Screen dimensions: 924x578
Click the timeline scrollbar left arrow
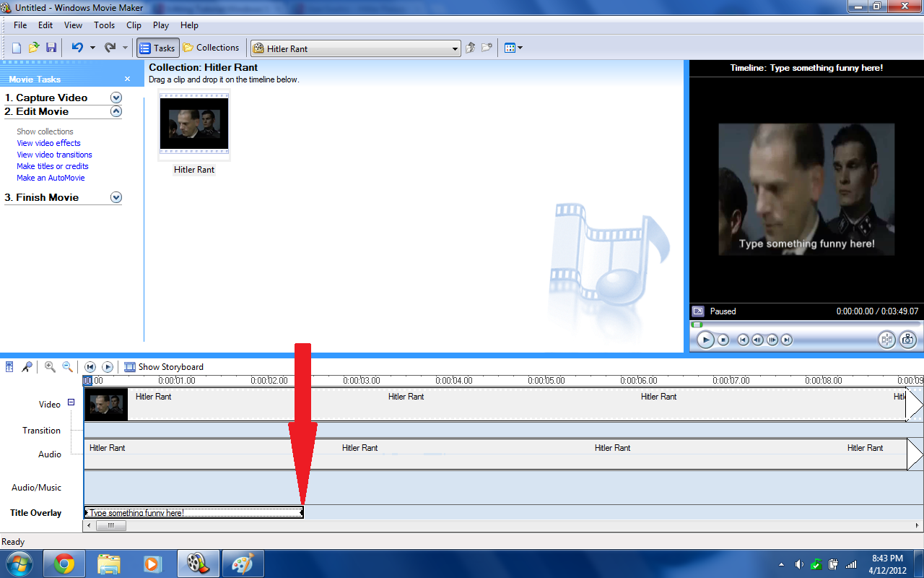pyautogui.click(x=90, y=526)
